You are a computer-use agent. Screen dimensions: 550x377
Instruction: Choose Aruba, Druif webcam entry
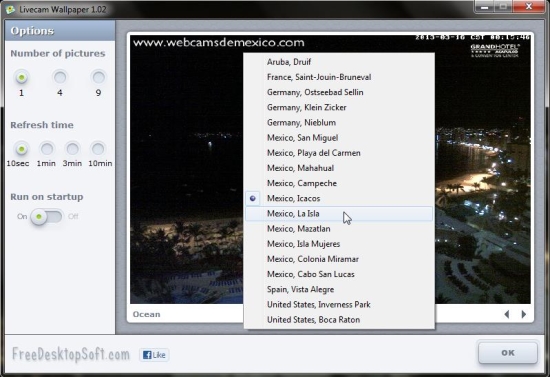339,62
